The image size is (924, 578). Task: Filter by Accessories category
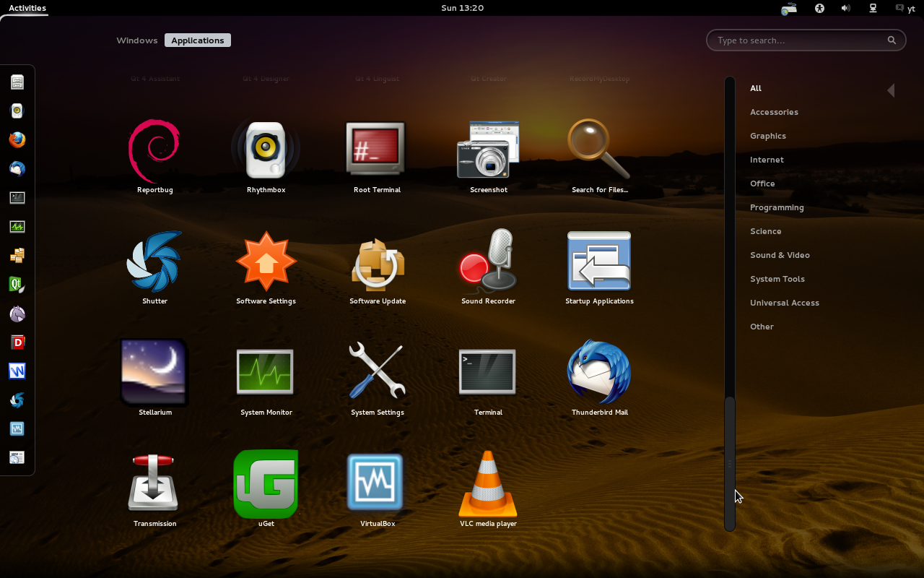pos(774,112)
